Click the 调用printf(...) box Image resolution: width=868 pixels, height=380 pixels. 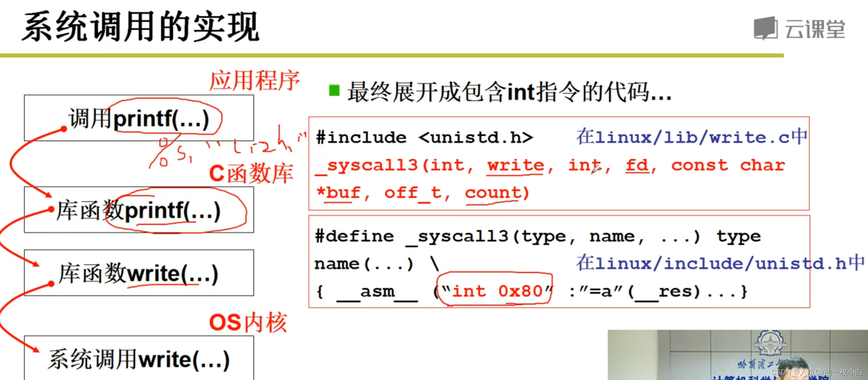pos(139,118)
